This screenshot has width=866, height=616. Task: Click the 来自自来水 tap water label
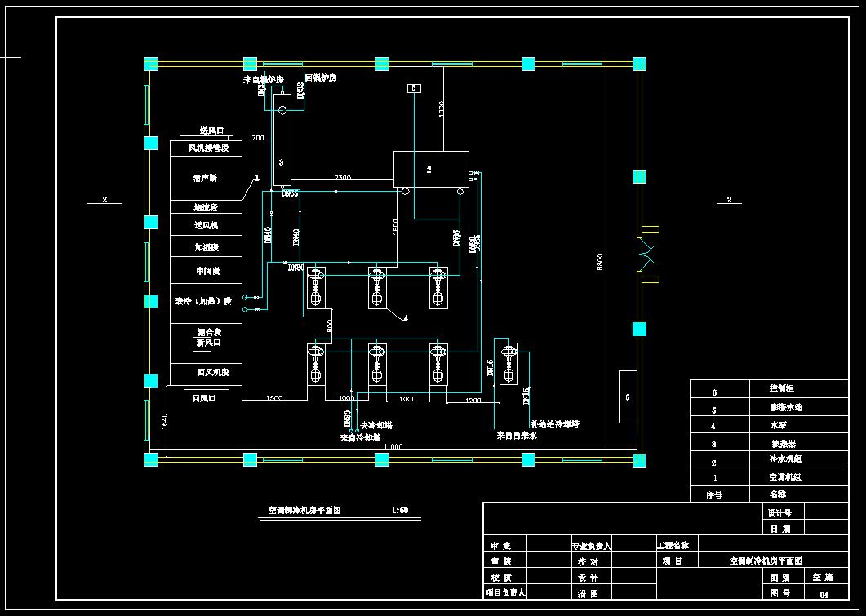517,436
